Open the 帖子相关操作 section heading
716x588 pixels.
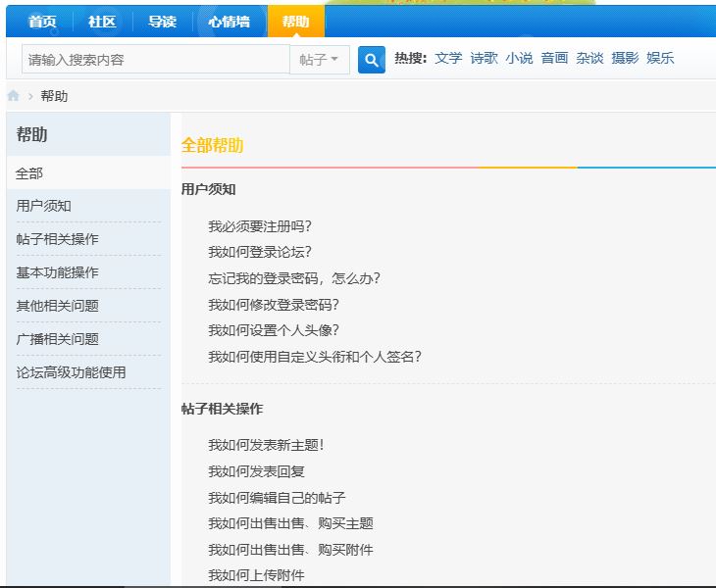coord(223,409)
